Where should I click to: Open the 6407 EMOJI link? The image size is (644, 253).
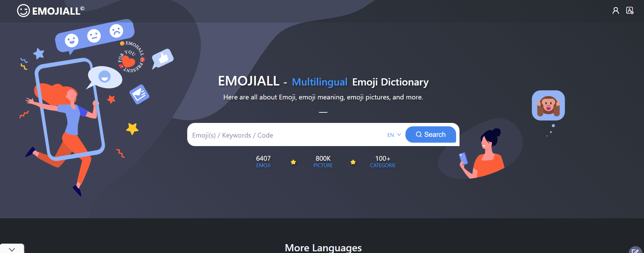(263, 162)
